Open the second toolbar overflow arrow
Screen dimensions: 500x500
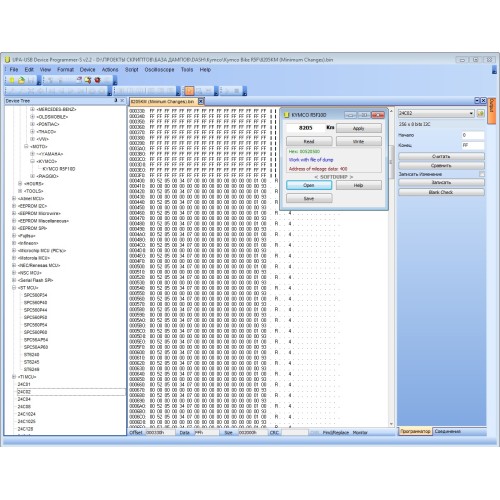click(115, 80)
